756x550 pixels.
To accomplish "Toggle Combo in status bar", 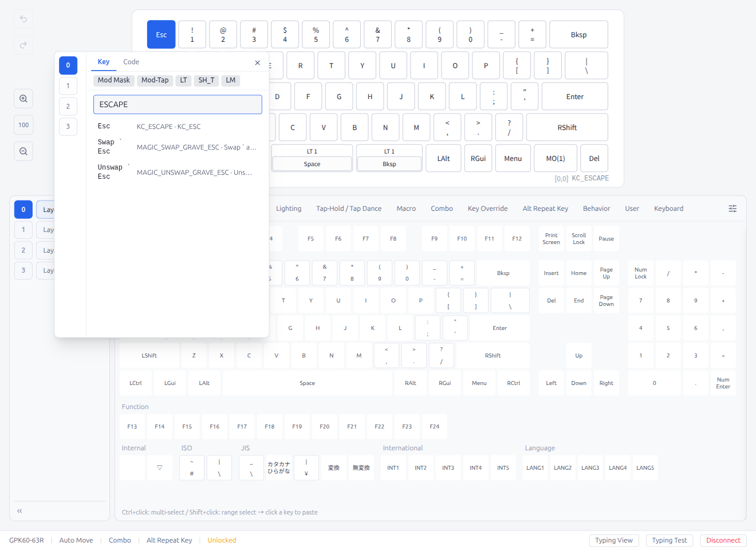I will pos(120,540).
